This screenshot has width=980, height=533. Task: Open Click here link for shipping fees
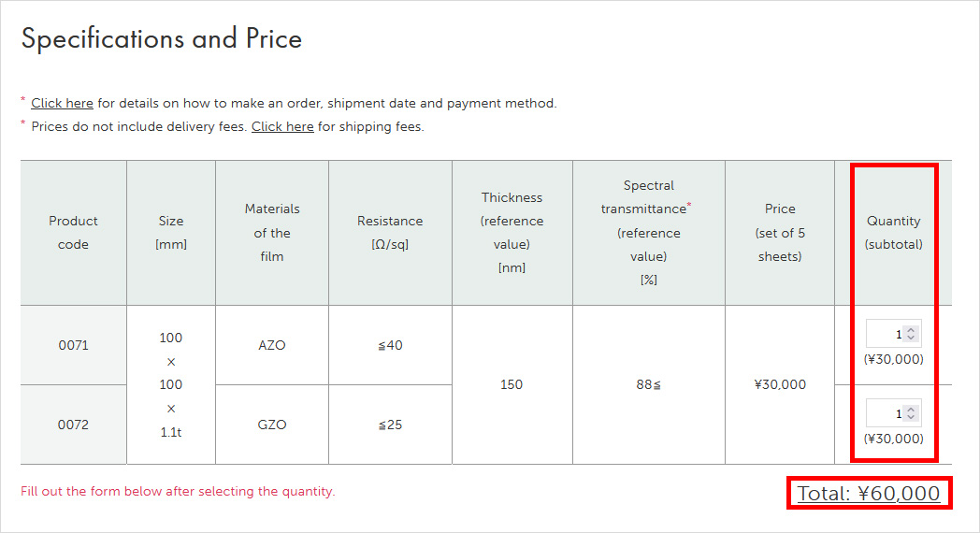(282, 127)
